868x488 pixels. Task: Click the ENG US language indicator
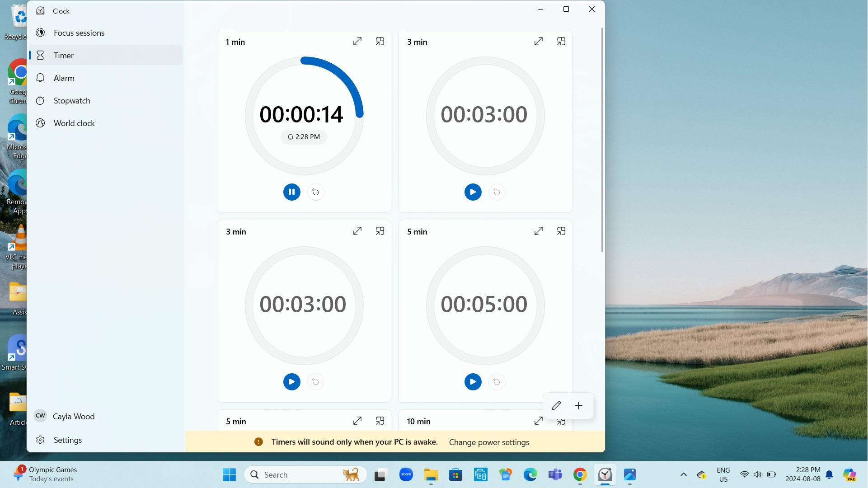point(723,474)
